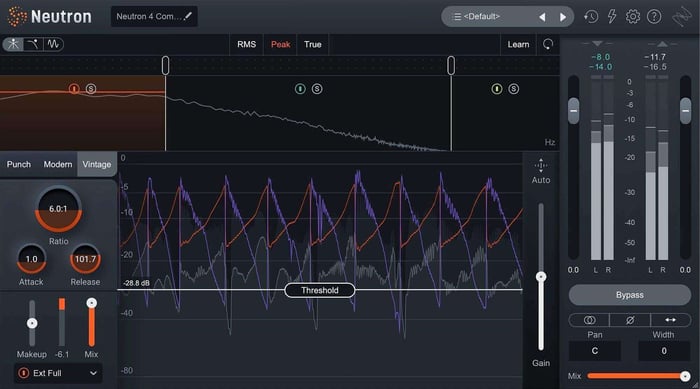Click the compressor Mix slider handle

[x=92, y=303]
